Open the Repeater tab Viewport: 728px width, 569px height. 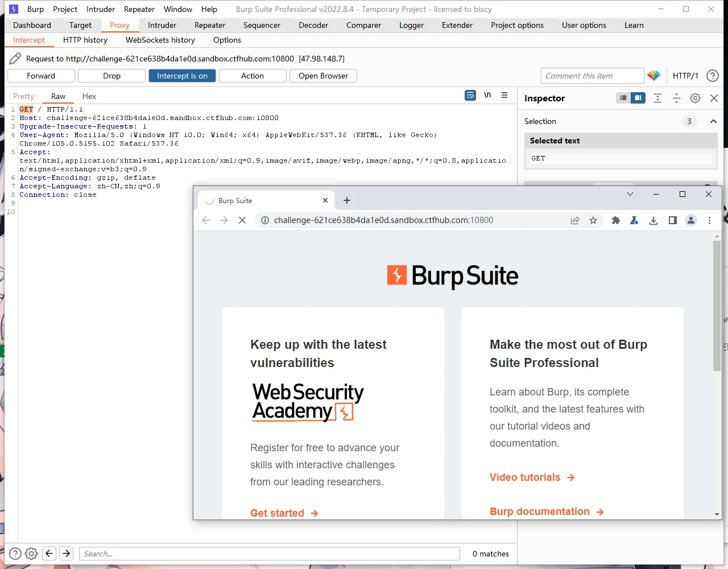(x=210, y=25)
